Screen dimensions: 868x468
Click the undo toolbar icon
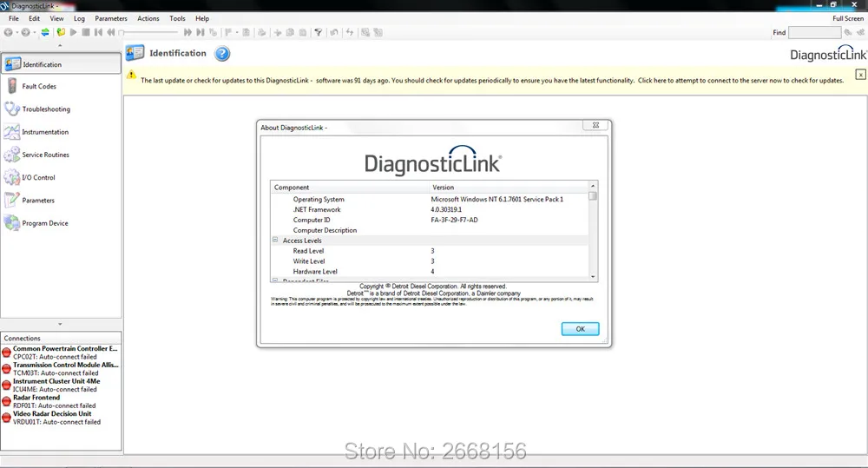(x=334, y=32)
